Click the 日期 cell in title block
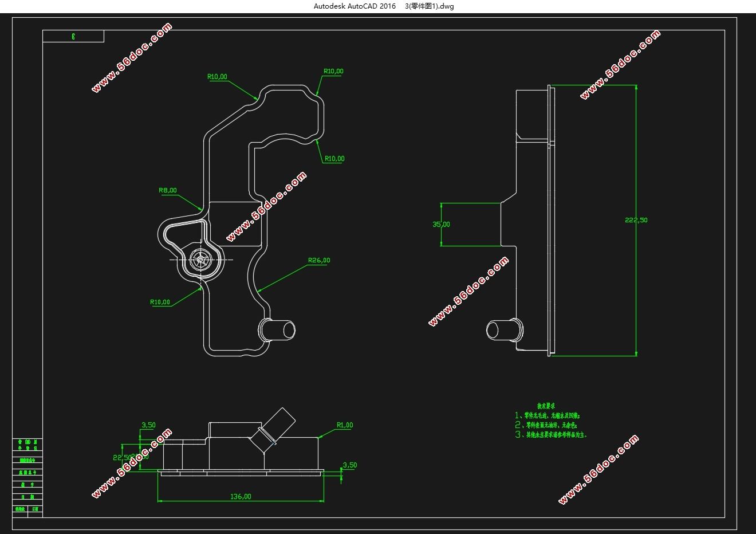 pyautogui.click(x=27, y=497)
